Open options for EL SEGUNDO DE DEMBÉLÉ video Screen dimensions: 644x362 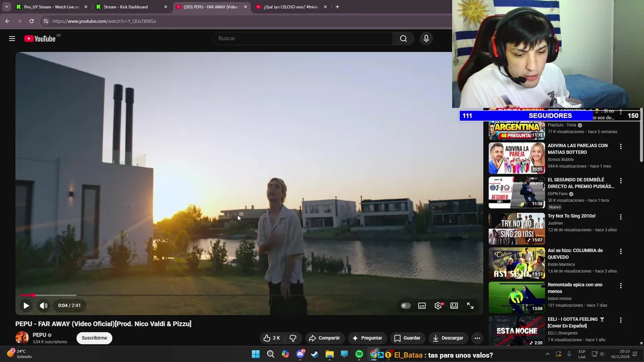pyautogui.click(x=621, y=181)
